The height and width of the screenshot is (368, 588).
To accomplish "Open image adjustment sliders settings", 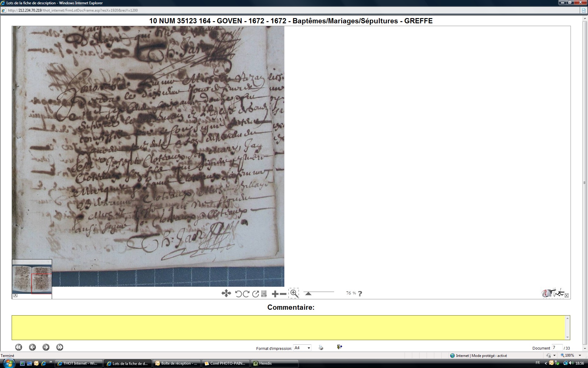I will pyautogui.click(x=264, y=294).
